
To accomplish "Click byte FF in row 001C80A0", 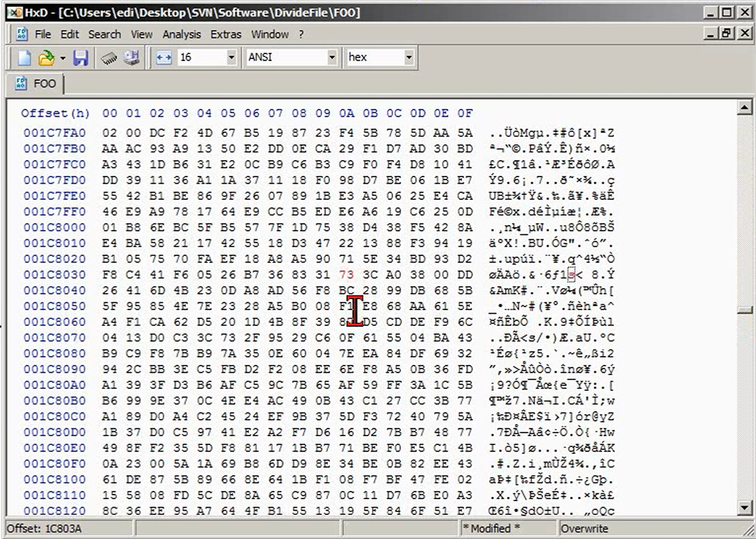I will click(x=394, y=385).
